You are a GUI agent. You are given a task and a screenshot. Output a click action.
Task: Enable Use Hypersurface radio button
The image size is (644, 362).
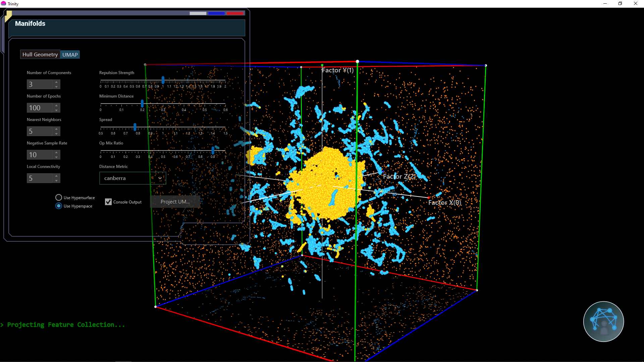58,197
